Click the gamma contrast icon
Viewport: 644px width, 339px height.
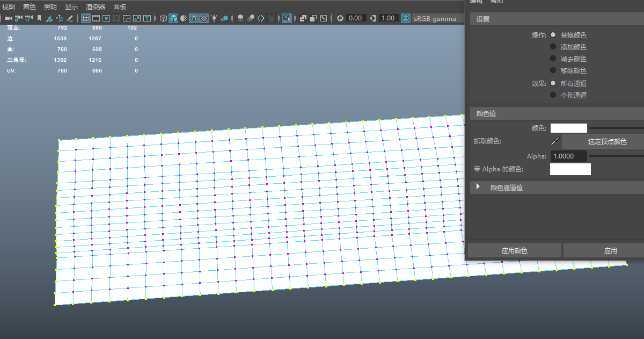pyautogui.click(x=373, y=18)
